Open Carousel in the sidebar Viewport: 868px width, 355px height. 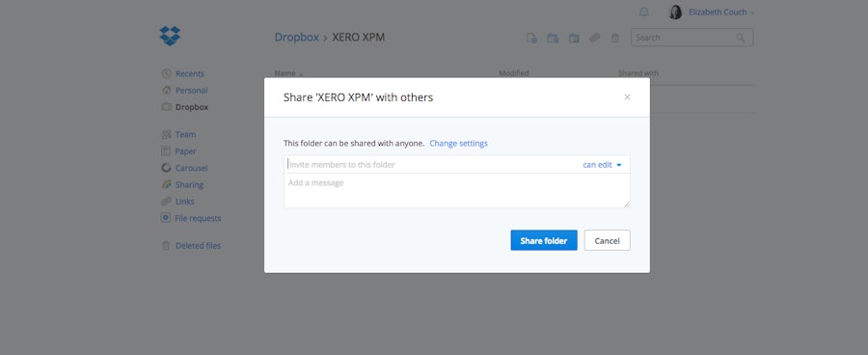tap(192, 168)
